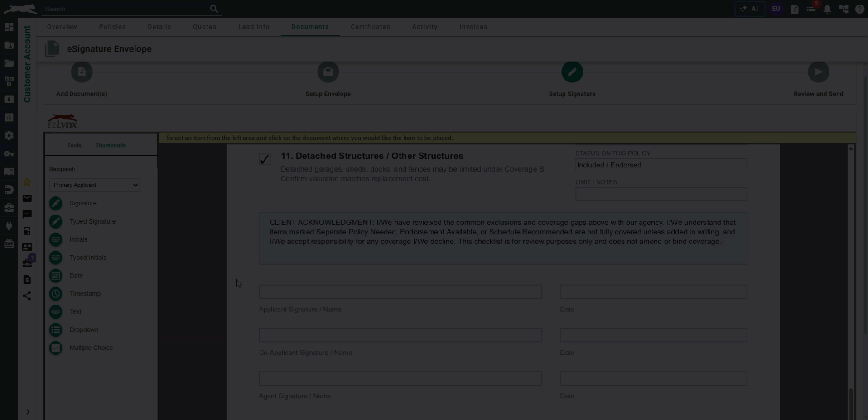The width and height of the screenshot is (868, 420).
Task: Select the Date field tool icon
Action: tap(56, 276)
